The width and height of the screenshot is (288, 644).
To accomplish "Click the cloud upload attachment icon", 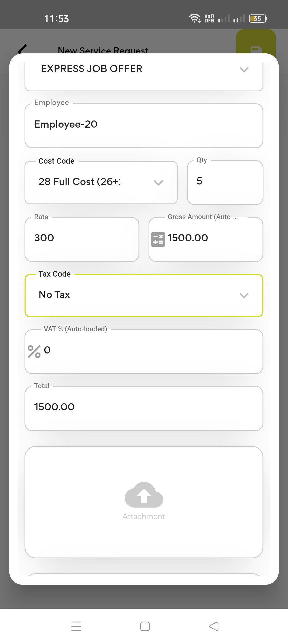I will [x=144, y=495].
